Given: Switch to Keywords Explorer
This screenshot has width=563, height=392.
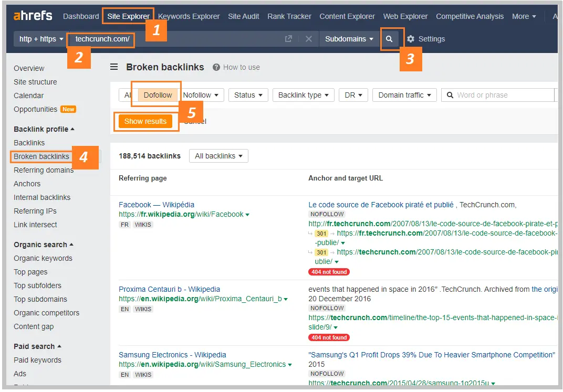Looking at the screenshot, I should 189,16.
